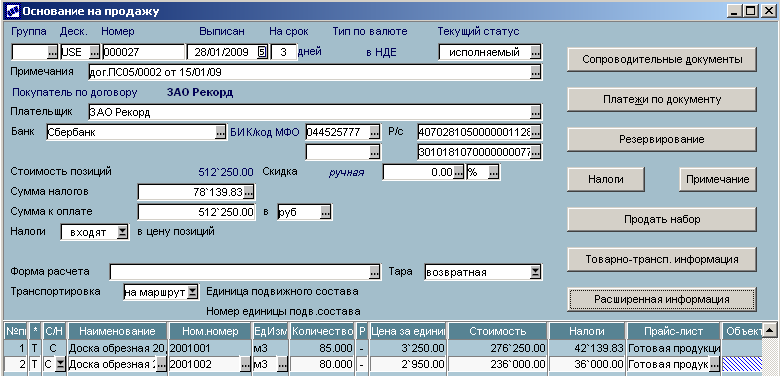Image resolution: width=780 pixels, height=376 pixels.
Task: Click the Прайс-лист column header
Action: 674,331
